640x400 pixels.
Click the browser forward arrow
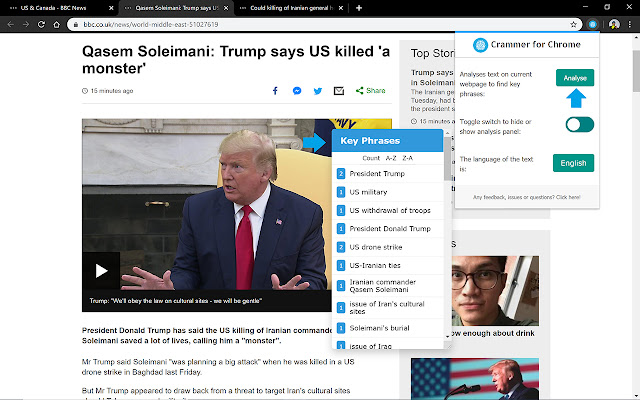pyautogui.click(x=26, y=24)
